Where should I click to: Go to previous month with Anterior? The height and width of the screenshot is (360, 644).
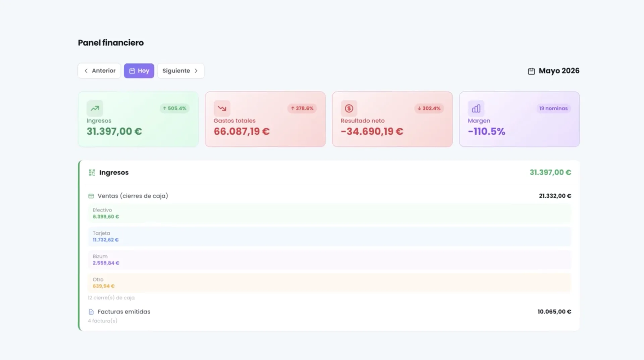click(99, 71)
